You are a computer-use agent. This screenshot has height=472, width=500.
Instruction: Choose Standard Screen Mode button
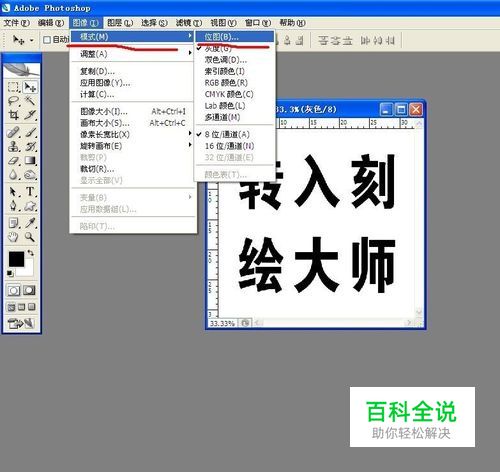point(11,307)
